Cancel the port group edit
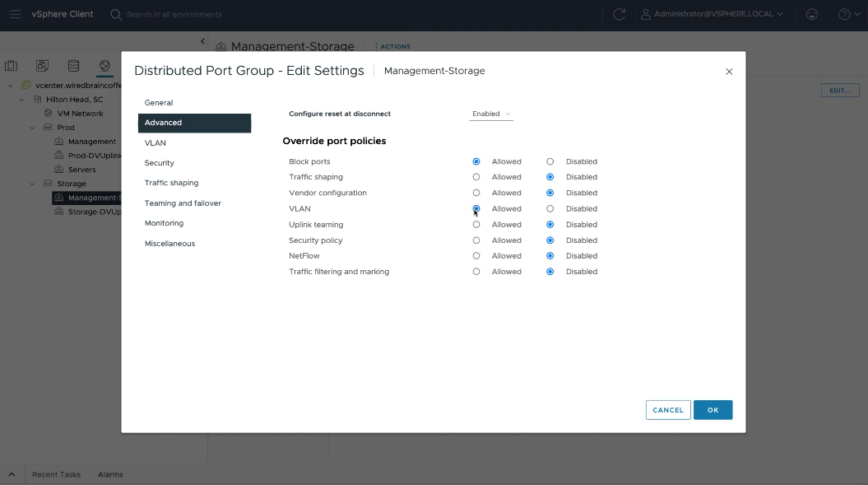This screenshot has height=485, width=868. 667,410
